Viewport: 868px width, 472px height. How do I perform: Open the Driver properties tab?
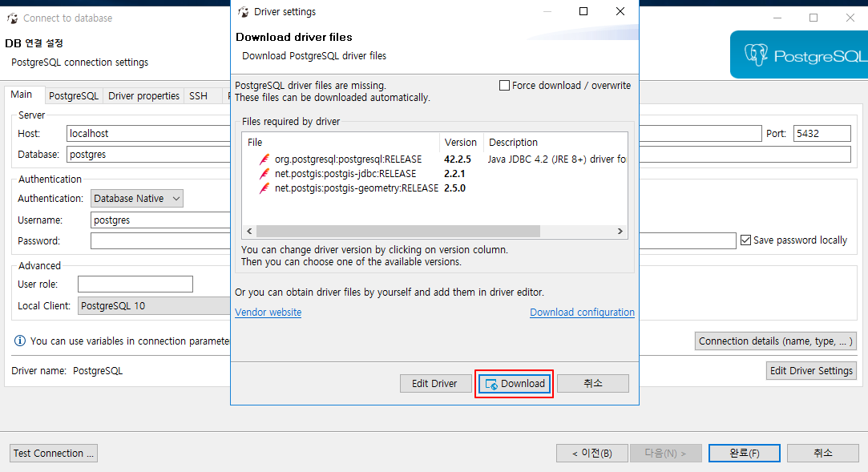pos(144,95)
